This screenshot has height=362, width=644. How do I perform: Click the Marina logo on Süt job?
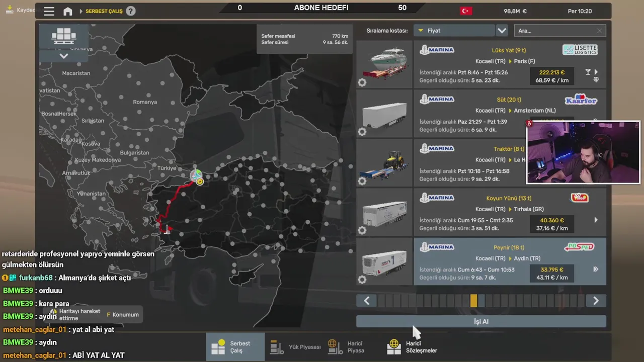(437, 99)
